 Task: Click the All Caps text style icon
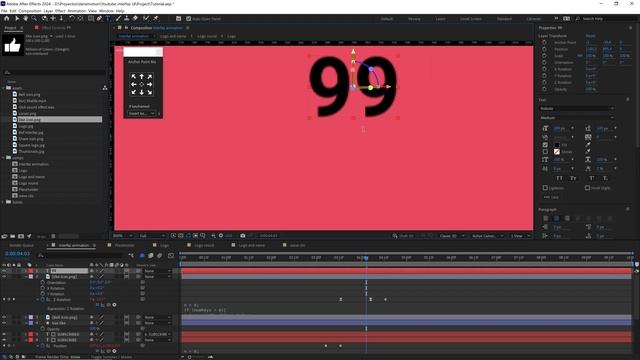click(559, 178)
